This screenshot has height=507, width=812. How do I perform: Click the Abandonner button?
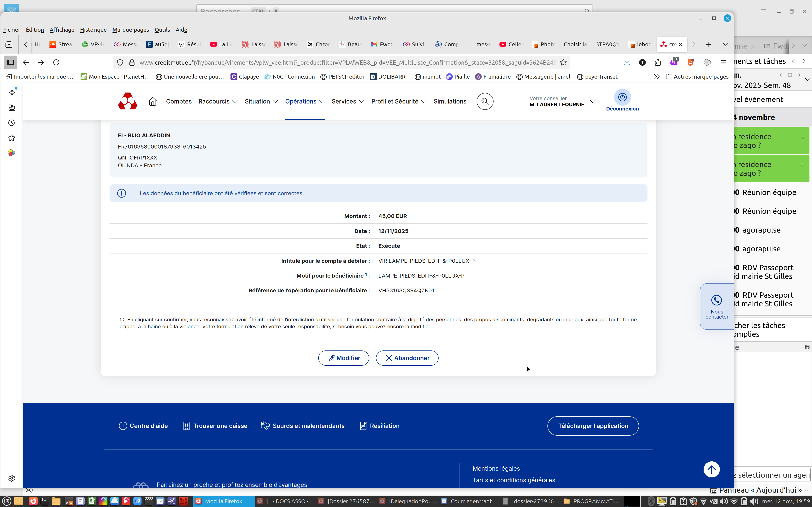(x=407, y=358)
